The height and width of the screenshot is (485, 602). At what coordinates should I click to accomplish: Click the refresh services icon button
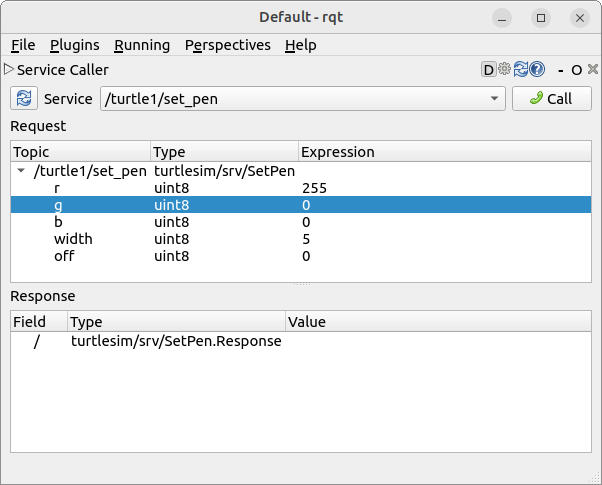(x=24, y=98)
